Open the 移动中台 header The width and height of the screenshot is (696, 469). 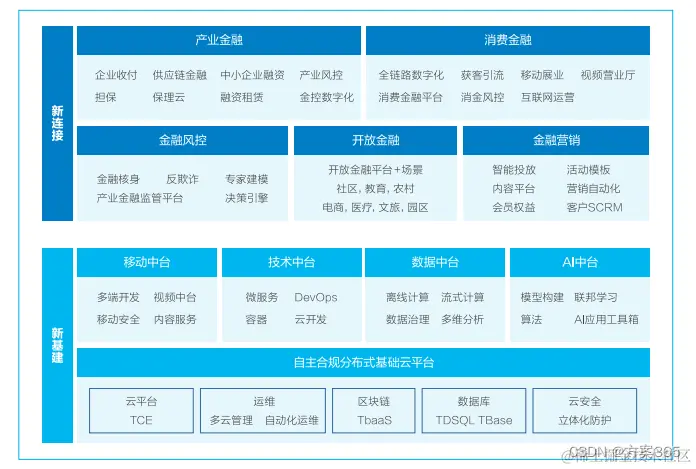[147, 262]
